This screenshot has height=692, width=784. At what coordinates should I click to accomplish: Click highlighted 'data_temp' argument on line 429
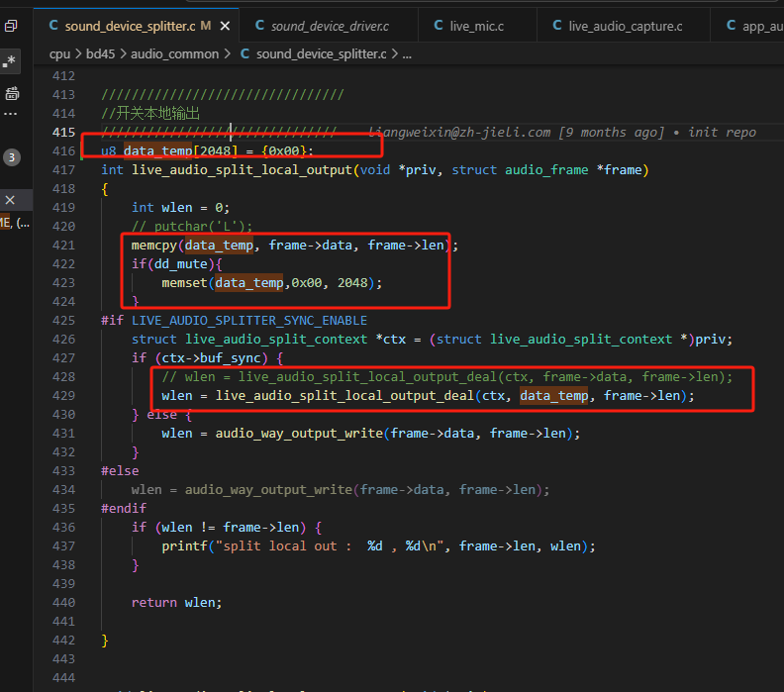[x=554, y=396]
